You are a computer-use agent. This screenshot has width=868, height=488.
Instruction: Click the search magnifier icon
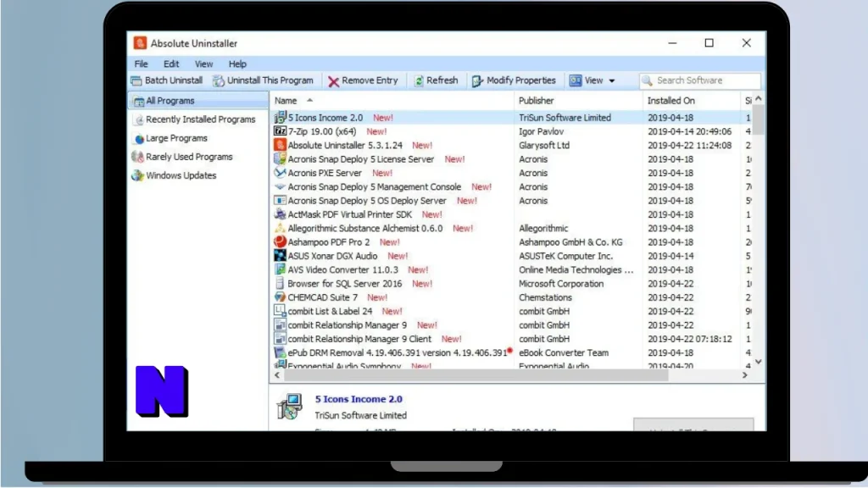[x=647, y=80]
